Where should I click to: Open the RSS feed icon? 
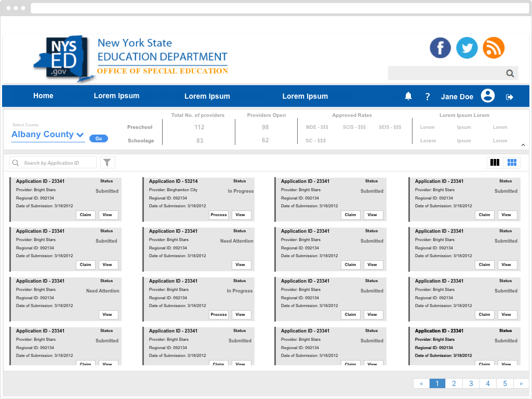pos(494,48)
